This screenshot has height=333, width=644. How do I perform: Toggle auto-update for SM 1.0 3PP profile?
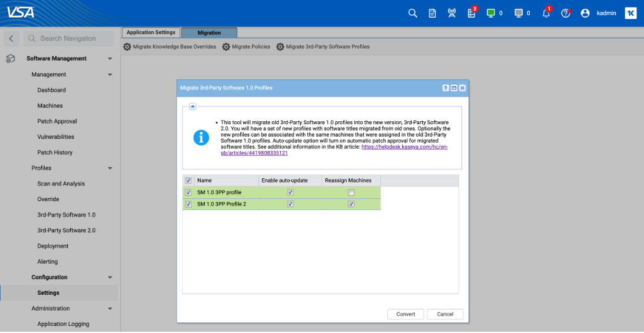(x=290, y=192)
